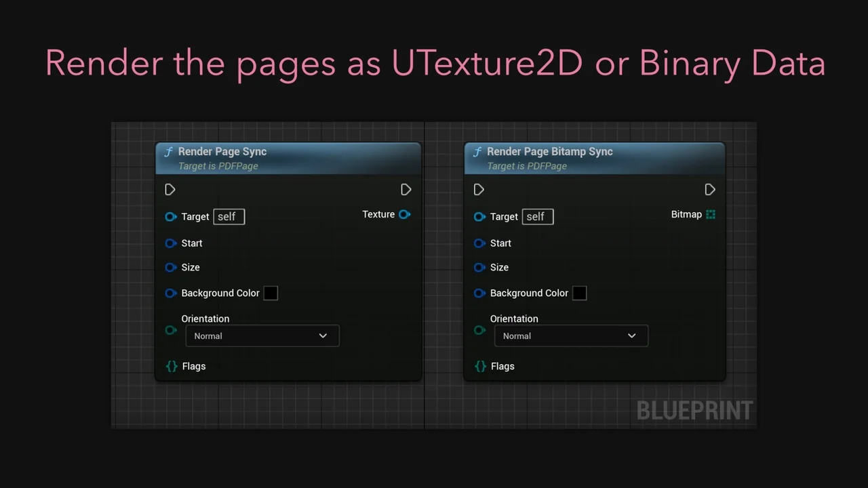Screen dimensions: 868x488
Task: Click Orientation pin on Render Page Bitamp Sync
Action: coord(479,330)
